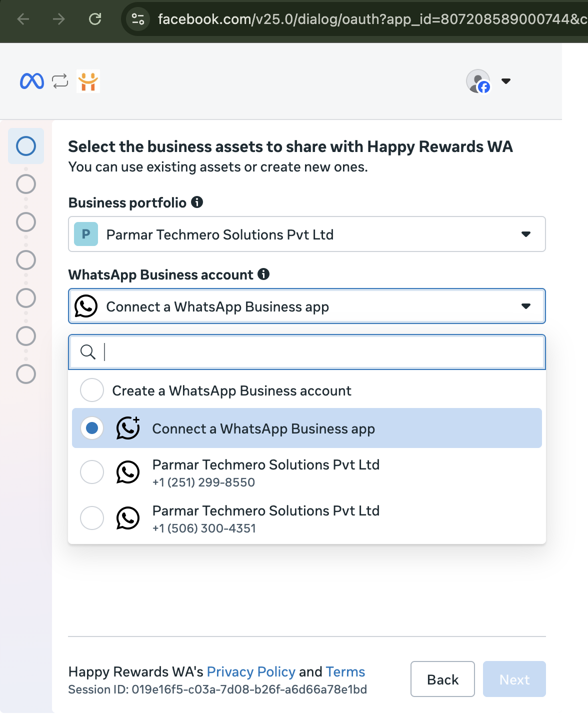Click the P badge for Parmar Techmero portfolio
Screen dimensions: 588x714
[86, 234]
